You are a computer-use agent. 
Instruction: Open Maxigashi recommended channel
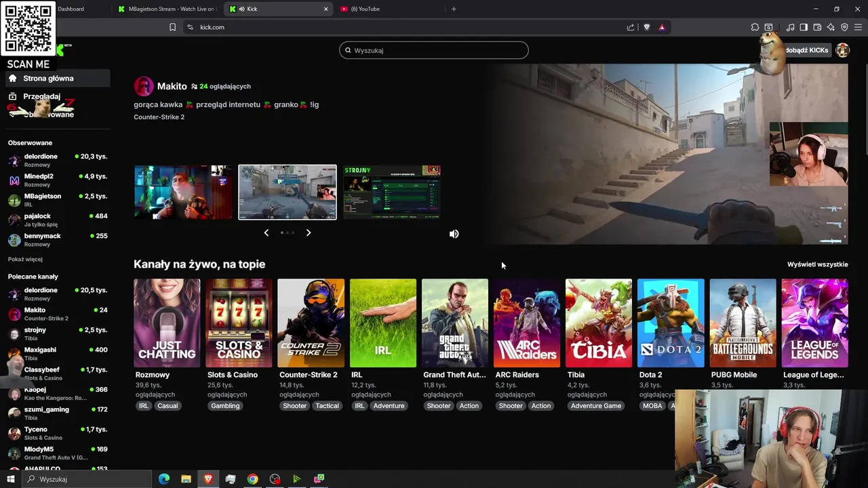click(58, 353)
